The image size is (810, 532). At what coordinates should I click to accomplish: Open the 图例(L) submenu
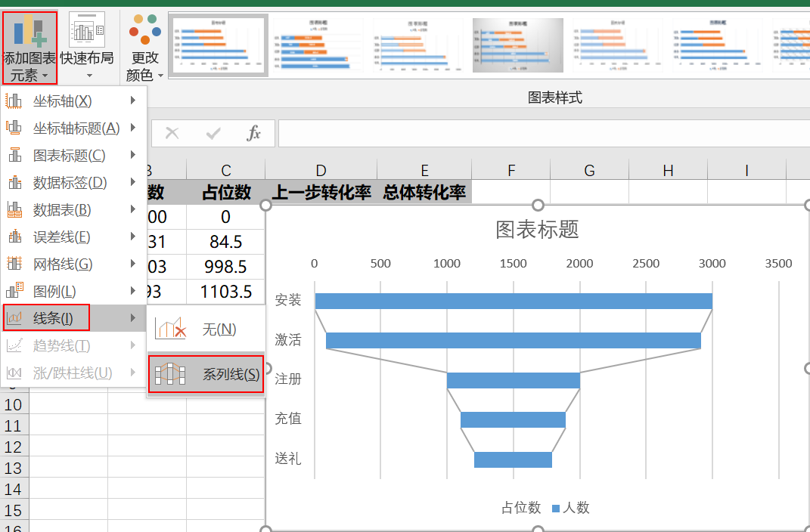point(74,292)
